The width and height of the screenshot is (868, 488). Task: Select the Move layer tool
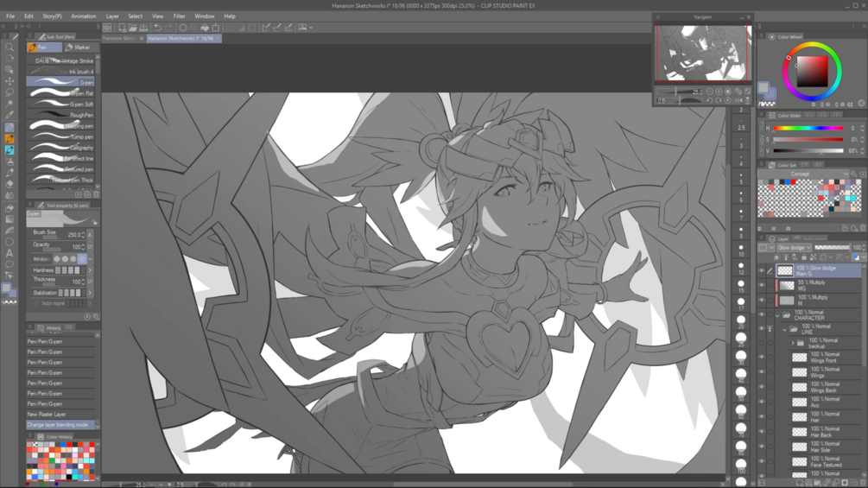(x=10, y=81)
